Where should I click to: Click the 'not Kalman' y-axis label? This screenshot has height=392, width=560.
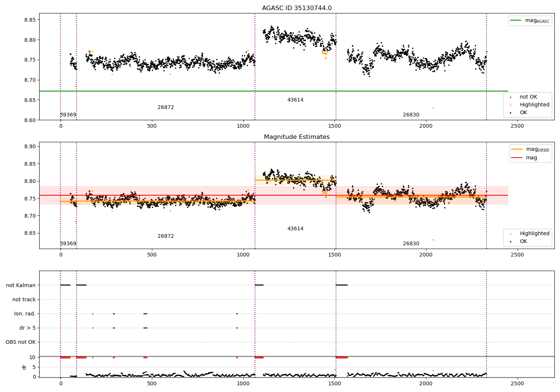pos(21,285)
